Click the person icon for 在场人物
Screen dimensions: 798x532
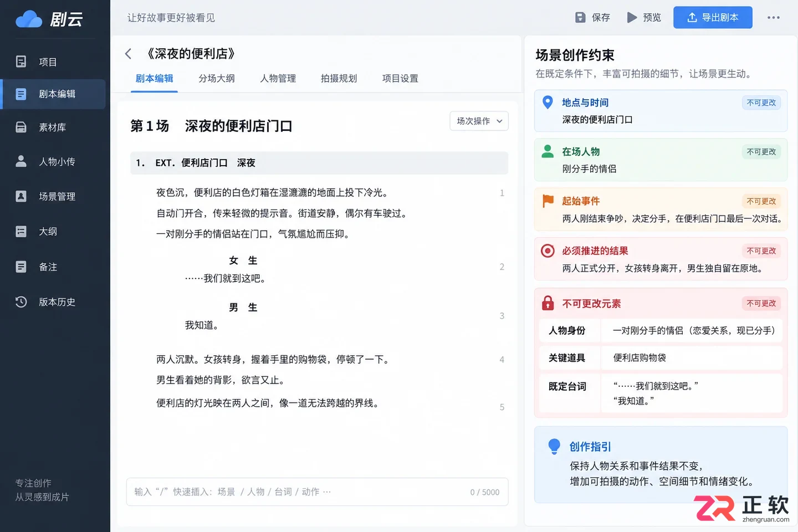pos(548,151)
